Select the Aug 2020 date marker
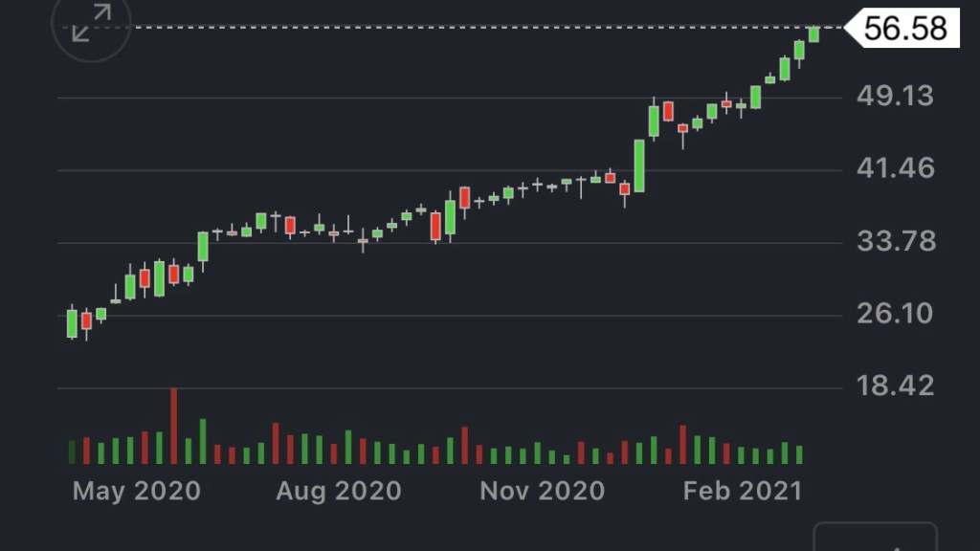This screenshot has height=551, width=980. click(x=339, y=492)
